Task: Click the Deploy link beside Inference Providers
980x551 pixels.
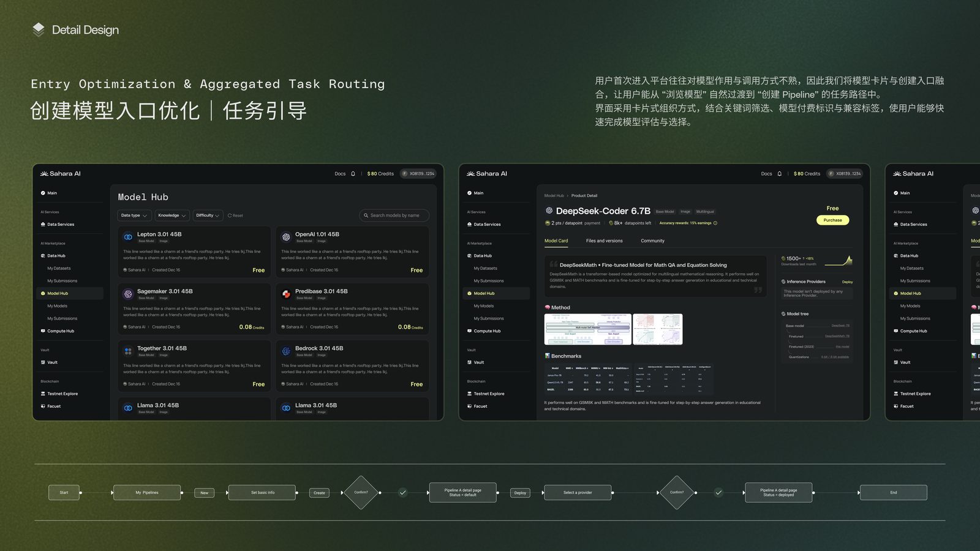Action: pyautogui.click(x=847, y=282)
